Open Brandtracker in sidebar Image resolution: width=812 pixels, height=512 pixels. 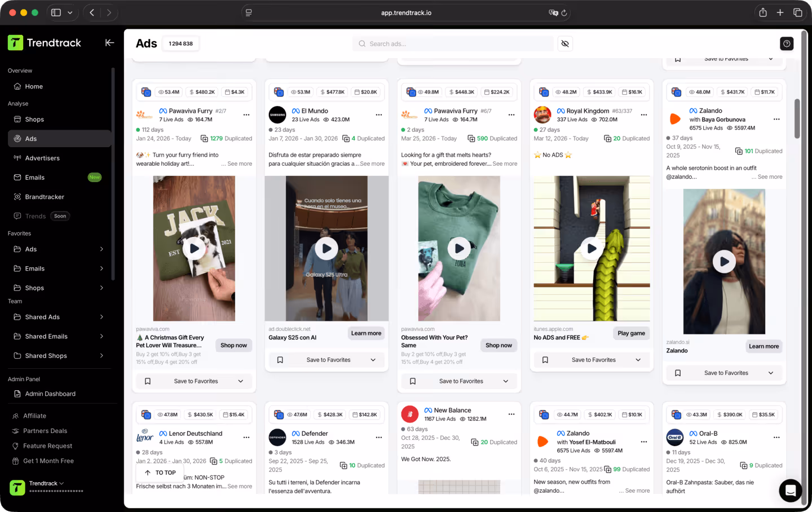pyautogui.click(x=59, y=197)
